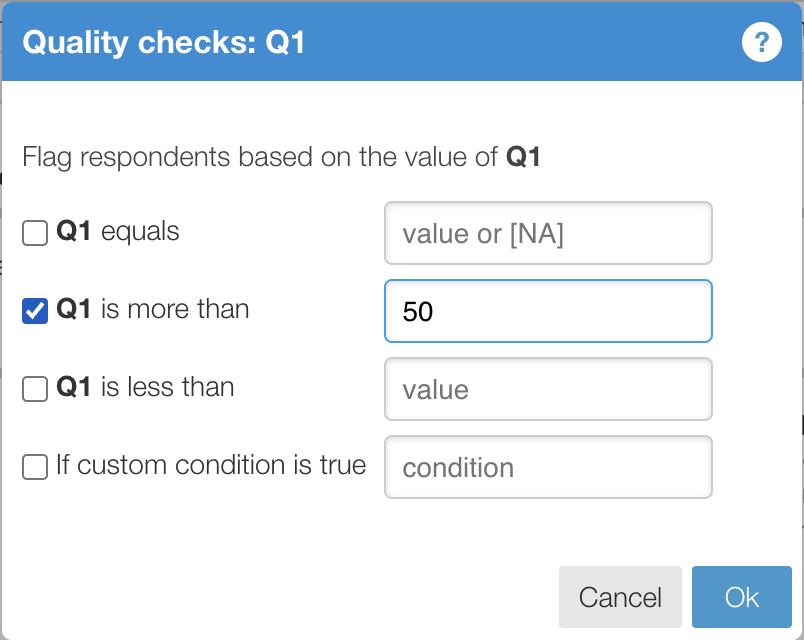Confirm the quality check with Ok
Image resolution: width=804 pixels, height=640 pixels.
pyautogui.click(x=742, y=597)
